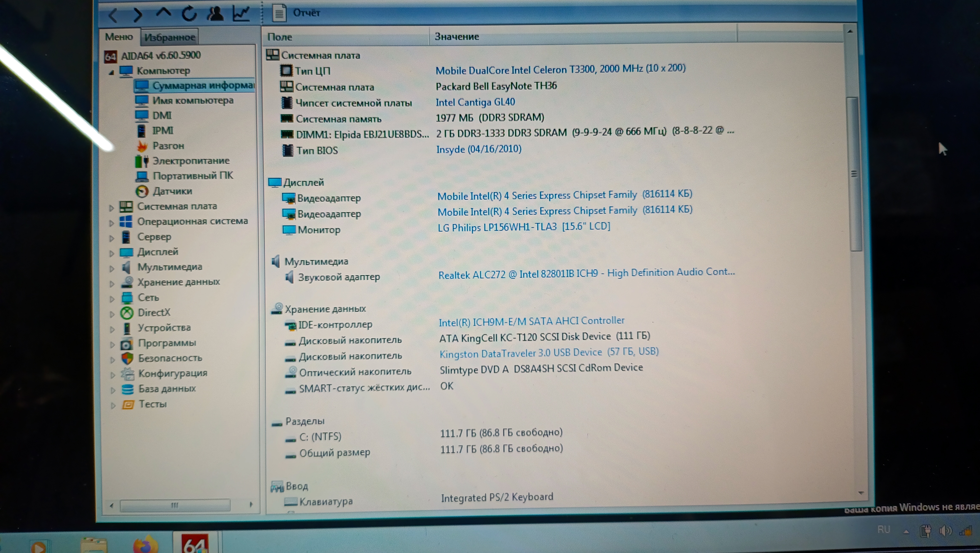Click the Конфигурация tree icon
The image size is (980, 553).
pos(128,374)
